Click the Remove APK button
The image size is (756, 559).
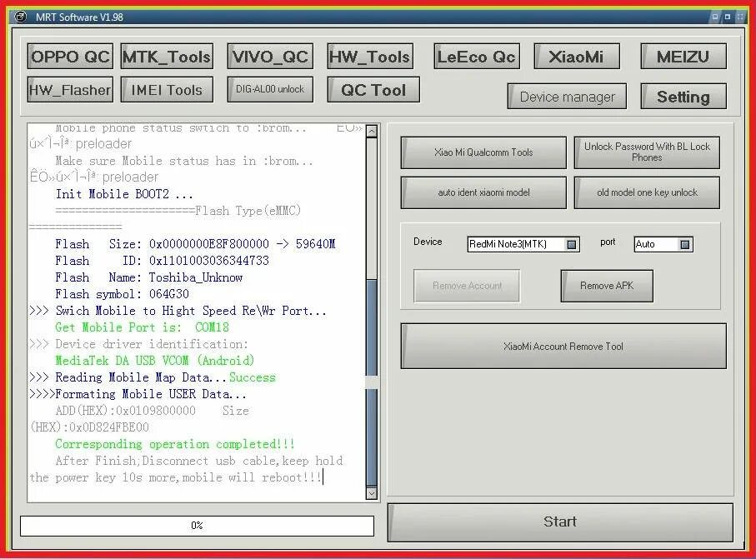(x=607, y=286)
